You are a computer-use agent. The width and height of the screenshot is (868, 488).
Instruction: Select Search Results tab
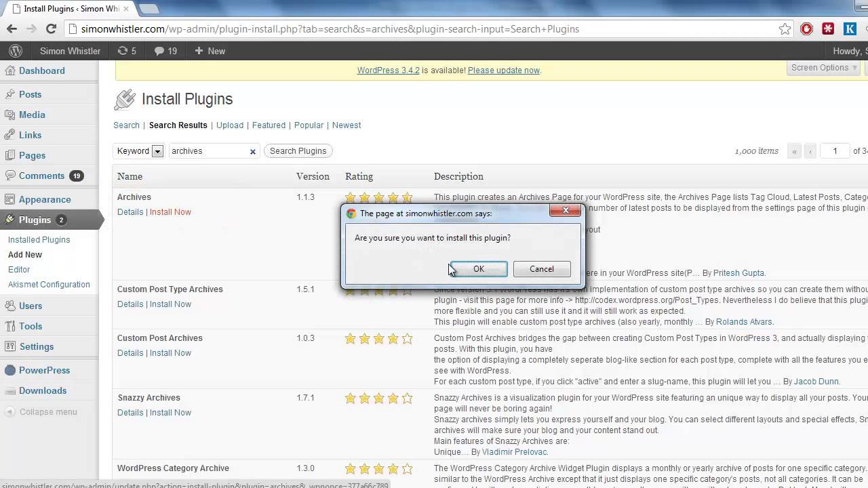(178, 125)
